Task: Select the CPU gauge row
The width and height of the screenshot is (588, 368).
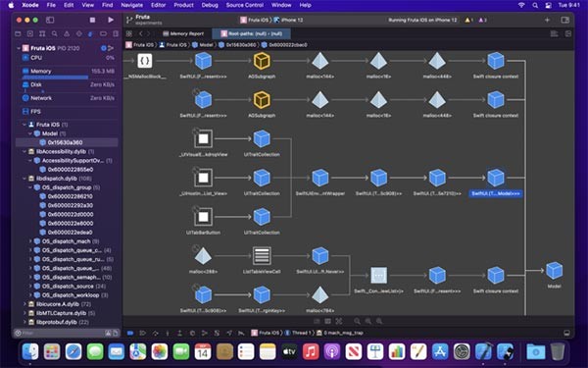Action: (x=69, y=58)
